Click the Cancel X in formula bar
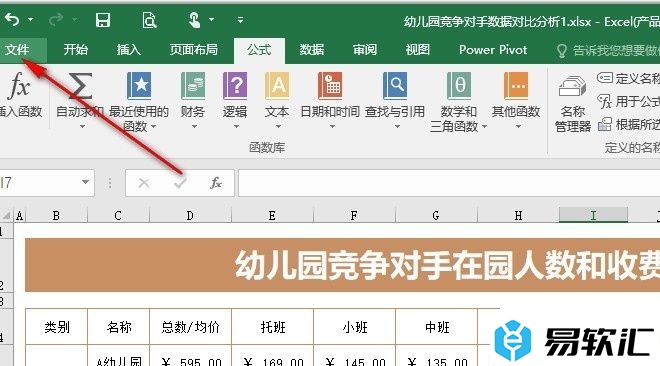 (x=144, y=183)
